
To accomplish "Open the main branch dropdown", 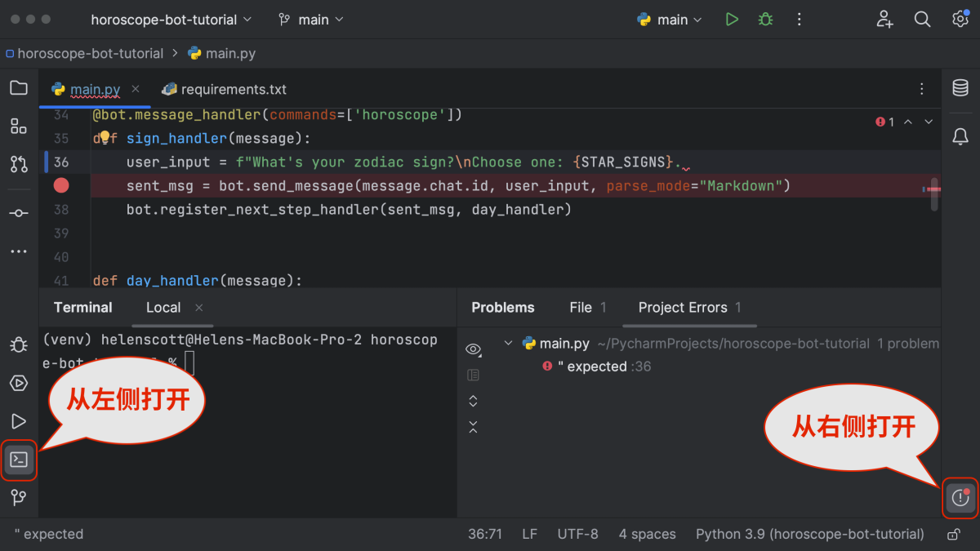I will pos(310,19).
